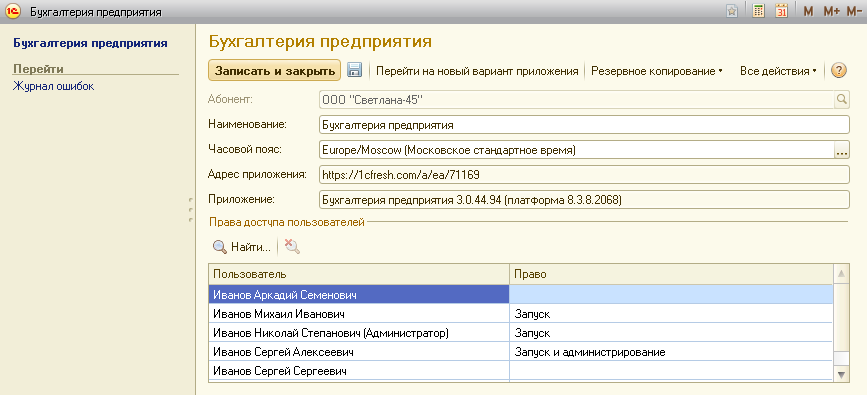This screenshot has width=867, height=395.
Task: Click the Абонент field
Action: click(x=576, y=100)
